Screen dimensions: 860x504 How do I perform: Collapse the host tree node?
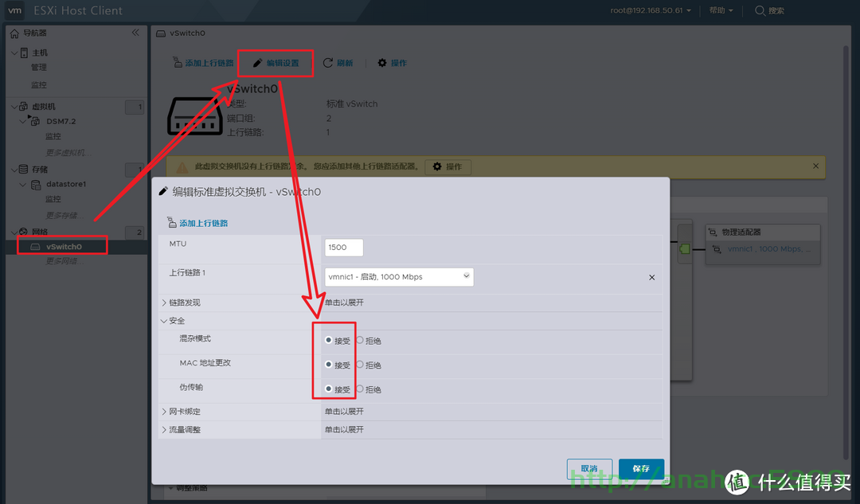14,53
